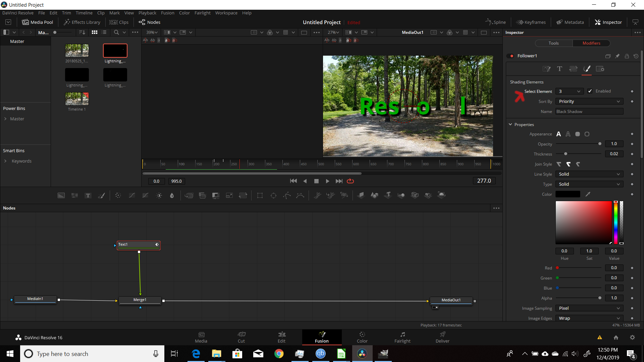Open the Sort By Priority dropdown
The width and height of the screenshot is (644, 362).
tap(589, 101)
